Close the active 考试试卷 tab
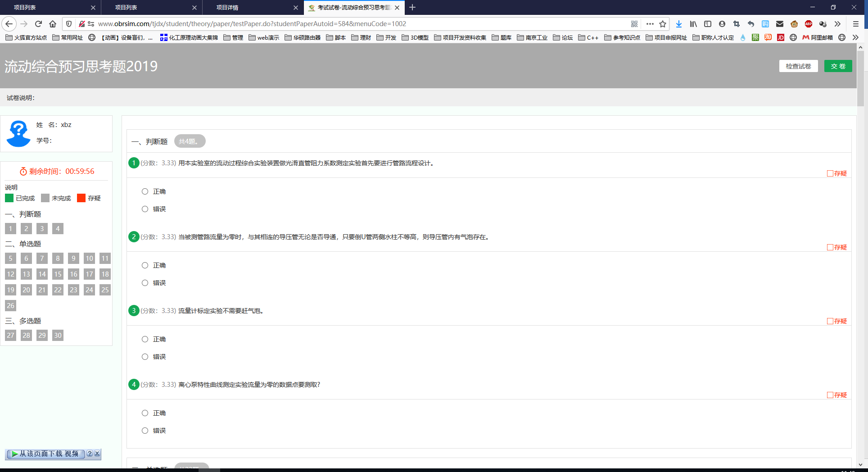 397,8
